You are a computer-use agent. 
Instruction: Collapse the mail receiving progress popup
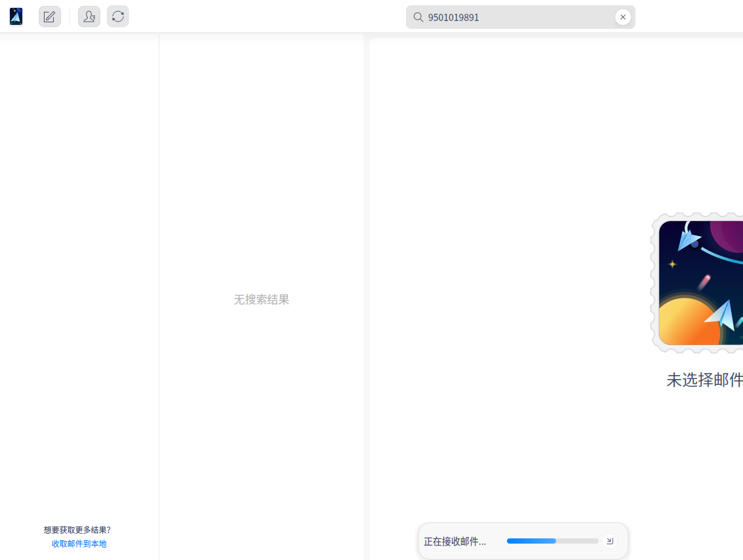click(x=610, y=540)
